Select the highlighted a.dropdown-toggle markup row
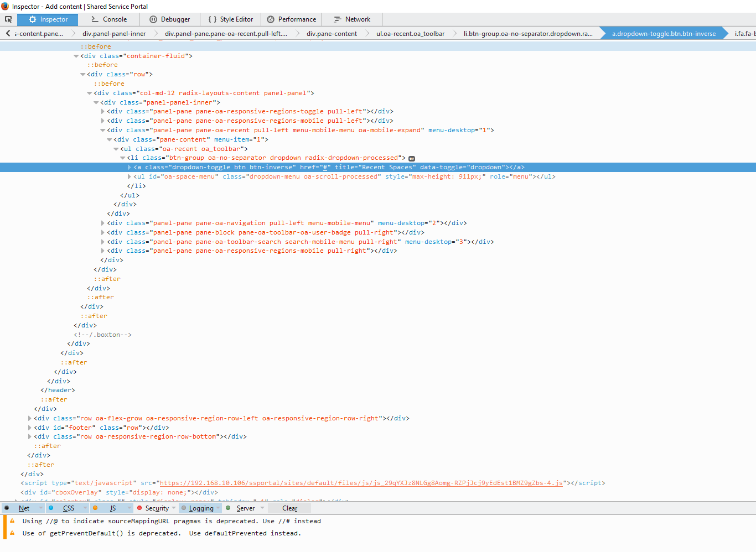756x552 pixels. tap(378, 167)
